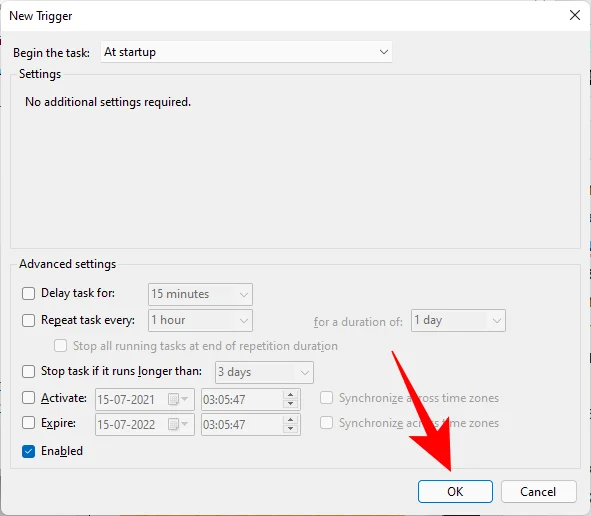This screenshot has height=516, width=591.
Task: Open the Expire date calendar picker icon
Action: pyautogui.click(x=178, y=424)
